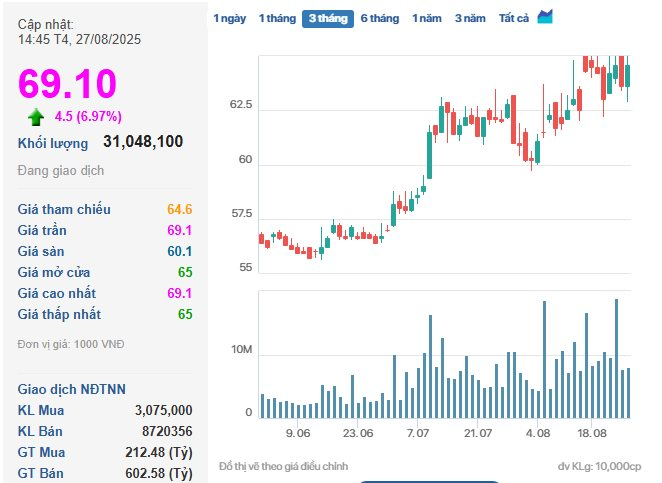
Task: Click the Khối lượng volume value 31,048,100
Action: point(143,142)
